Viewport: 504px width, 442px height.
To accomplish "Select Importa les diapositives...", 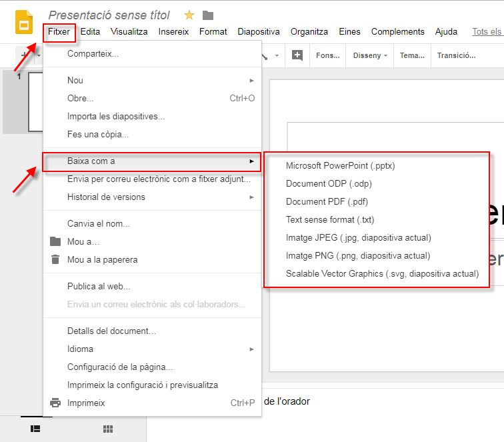I will coord(152,117).
